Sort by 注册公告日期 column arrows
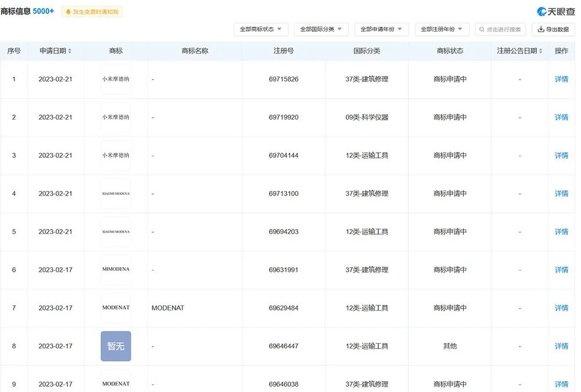 point(540,51)
